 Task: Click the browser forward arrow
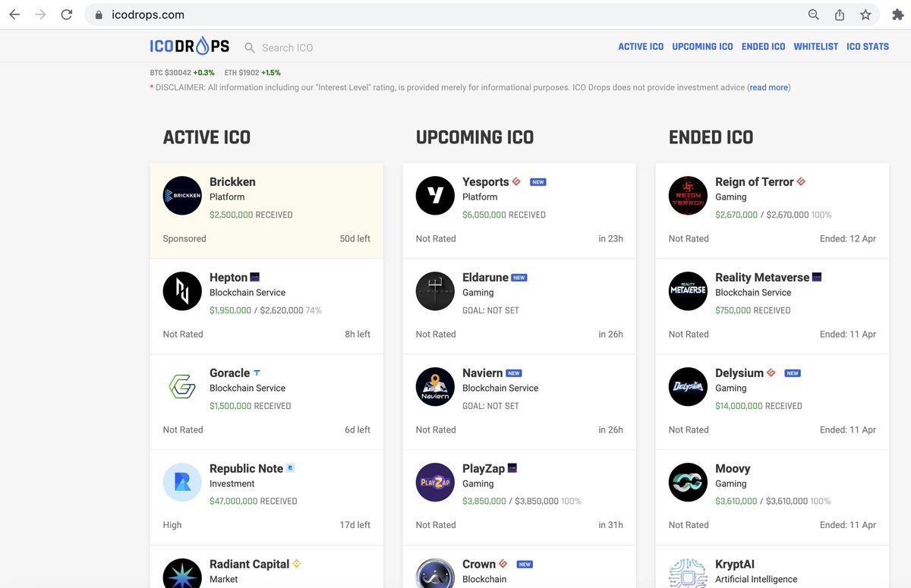pyautogui.click(x=40, y=14)
